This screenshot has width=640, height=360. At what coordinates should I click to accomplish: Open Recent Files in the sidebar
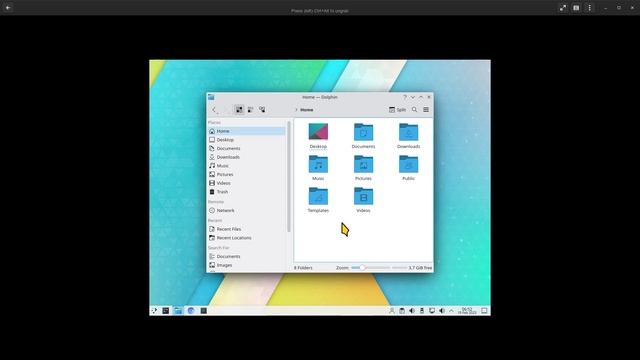247,229
